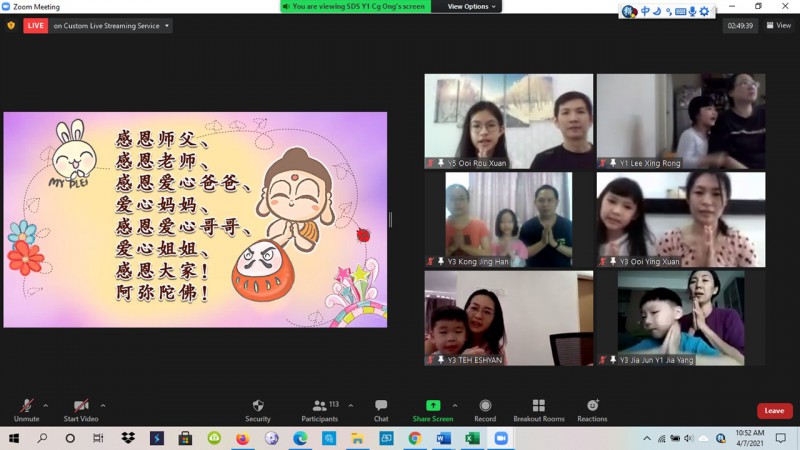Expand the audio options arrow beside Unmute
The image size is (800, 450).
click(x=45, y=405)
